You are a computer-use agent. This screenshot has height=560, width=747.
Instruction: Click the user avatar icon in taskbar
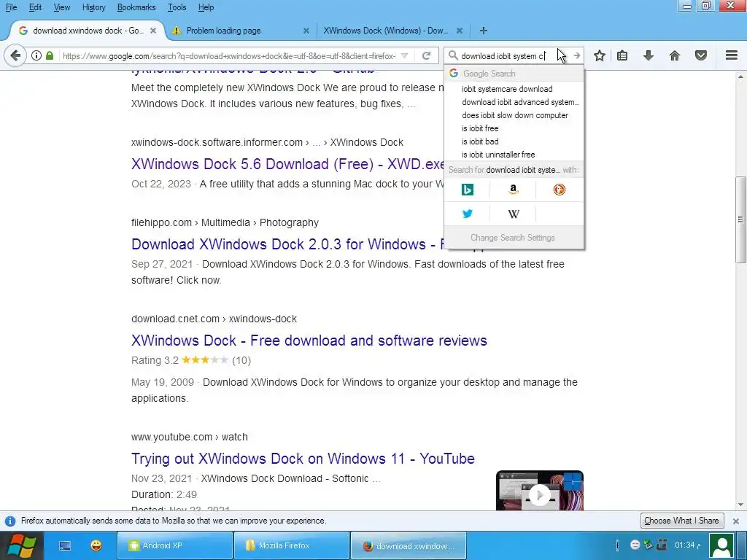coord(721,545)
